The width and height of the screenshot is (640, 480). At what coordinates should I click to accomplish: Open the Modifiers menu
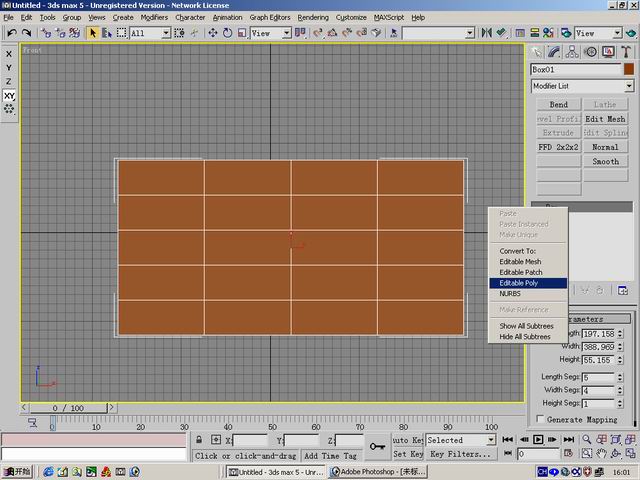(154, 17)
